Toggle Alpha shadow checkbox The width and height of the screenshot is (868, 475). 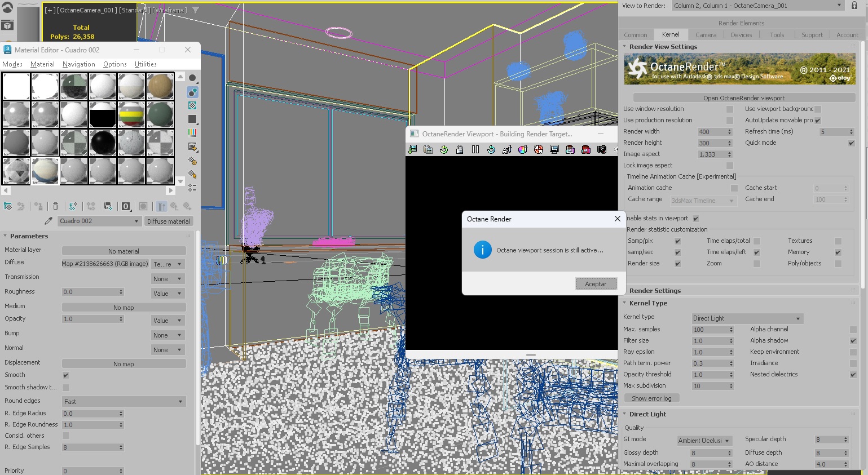[853, 341]
